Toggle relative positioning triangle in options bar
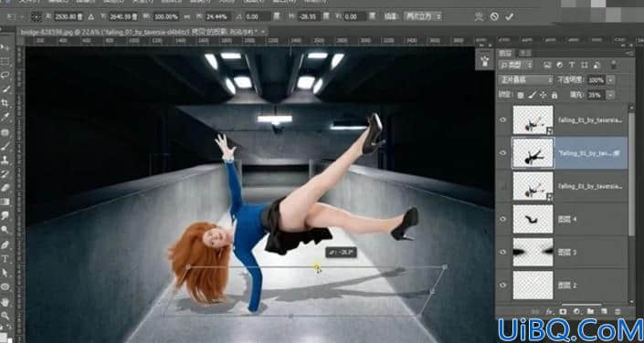This screenshot has height=343, width=644. click(90, 16)
